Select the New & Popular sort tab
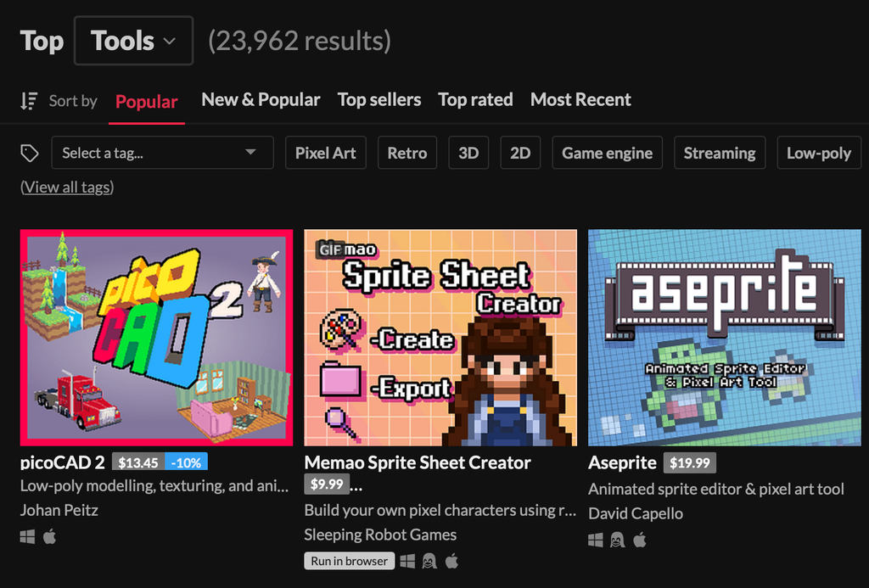 [x=261, y=99]
